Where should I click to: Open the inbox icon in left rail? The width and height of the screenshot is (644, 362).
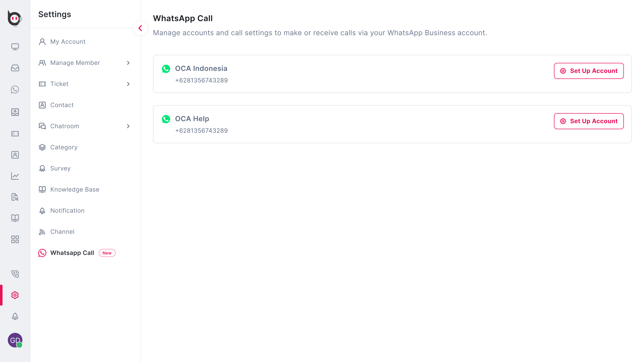pyautogui.click(x=15, y=68)
